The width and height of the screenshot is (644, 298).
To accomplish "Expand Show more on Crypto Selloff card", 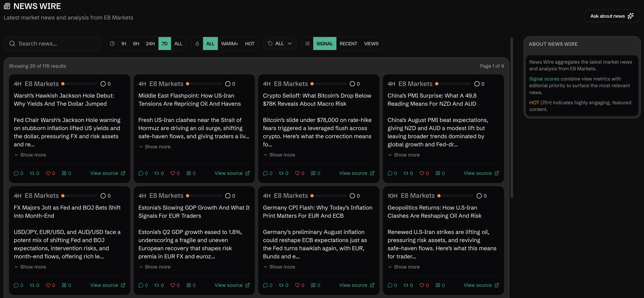I will coord(279,155).
